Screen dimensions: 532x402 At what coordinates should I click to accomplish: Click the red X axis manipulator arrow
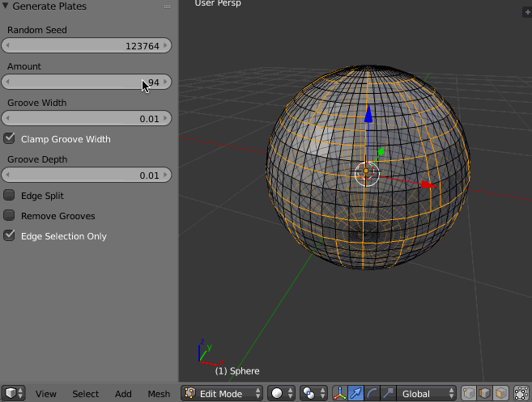[428, 184]
